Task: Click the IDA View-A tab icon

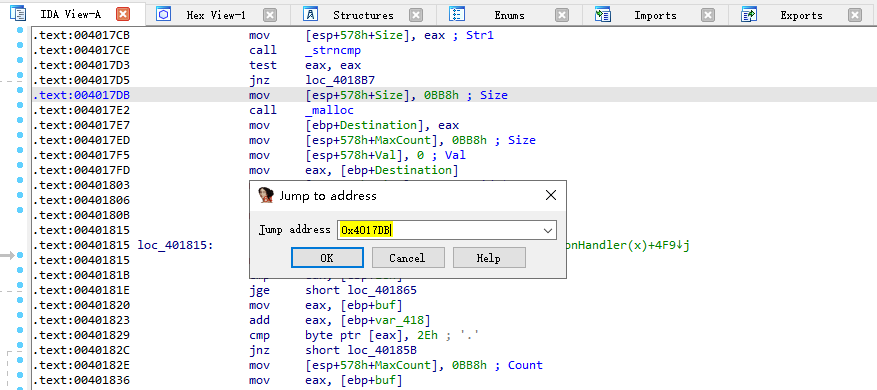Action: (18, 14)
